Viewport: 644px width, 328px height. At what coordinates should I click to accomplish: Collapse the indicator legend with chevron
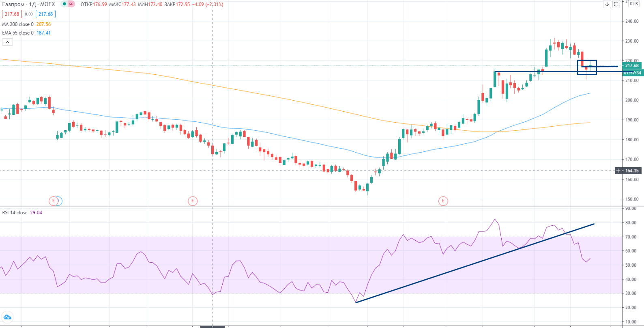click(x=7, y=42)
